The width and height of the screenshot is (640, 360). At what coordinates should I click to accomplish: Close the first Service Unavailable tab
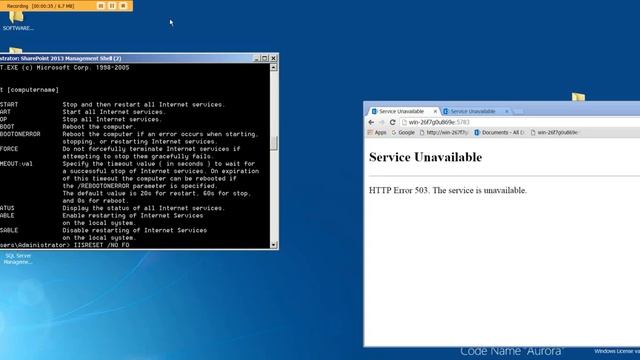435,111
